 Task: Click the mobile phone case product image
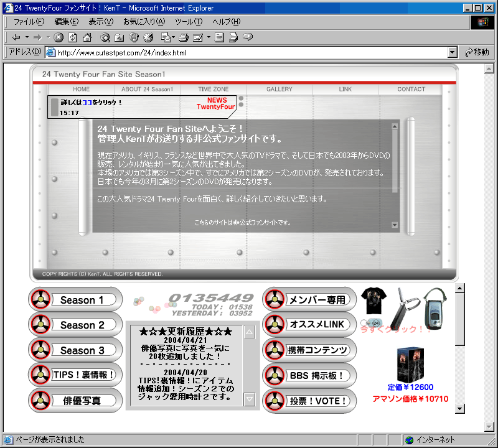tap(436, 309)
